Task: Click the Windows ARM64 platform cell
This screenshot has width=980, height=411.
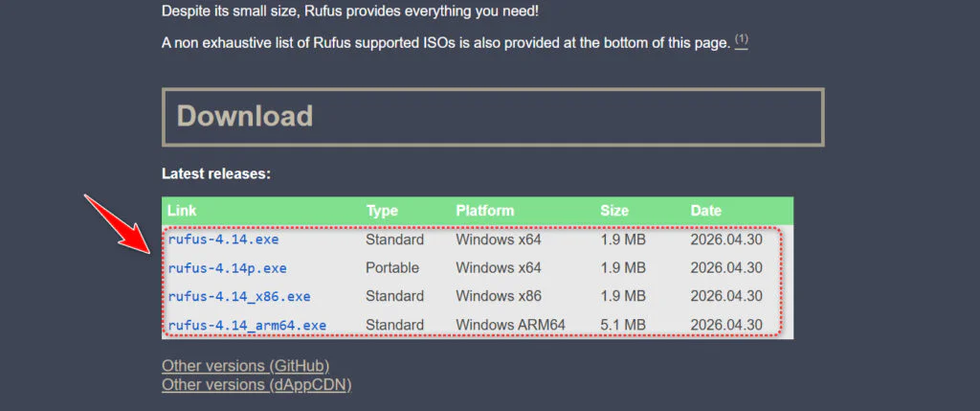Action: [x=511, y=326]
